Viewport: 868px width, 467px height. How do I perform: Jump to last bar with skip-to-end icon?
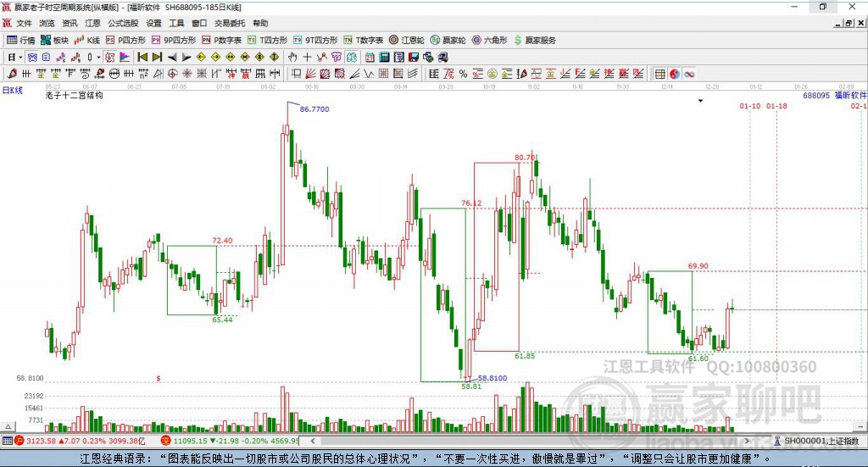point(157,57)
